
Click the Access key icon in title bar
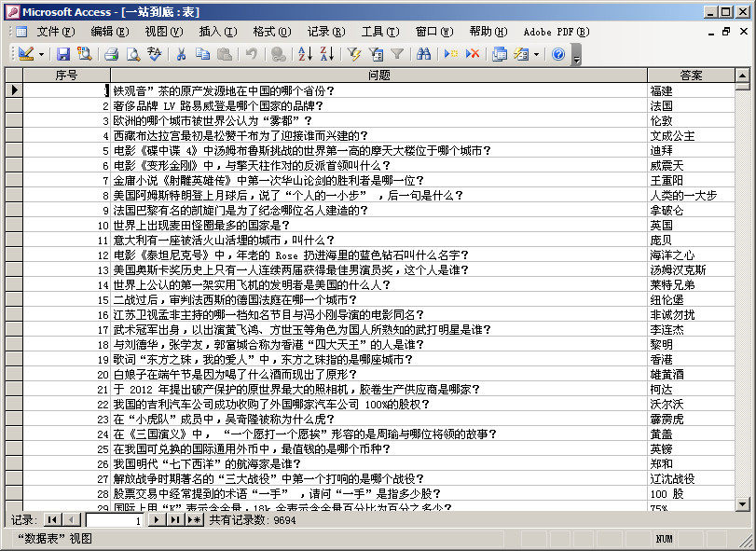(x=12, y=11)
